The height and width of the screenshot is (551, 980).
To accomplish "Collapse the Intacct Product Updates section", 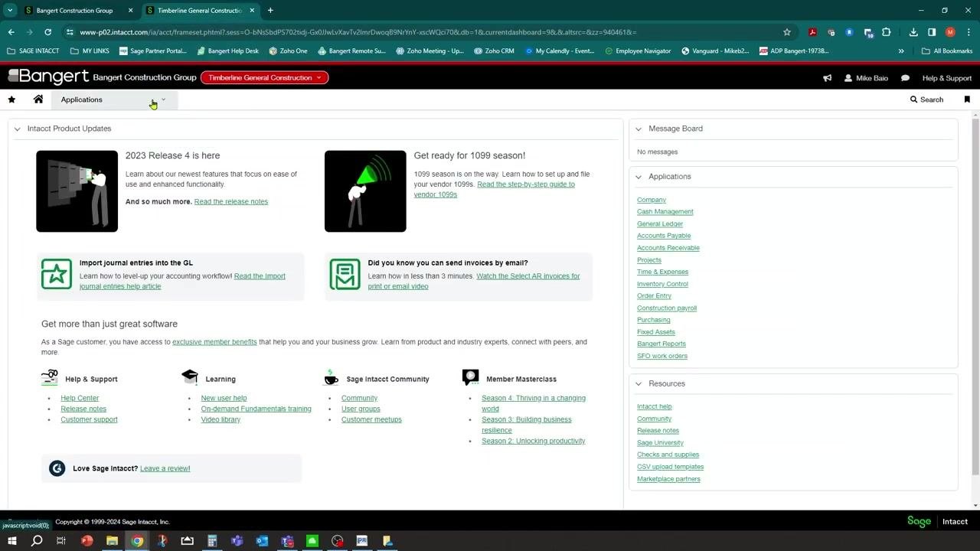I will click(18, 129).
